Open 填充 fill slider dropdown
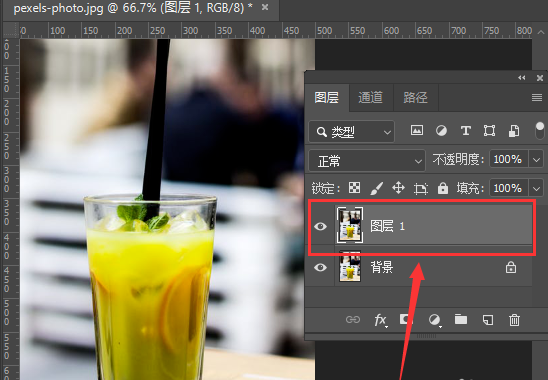Viewport: 548px width, 380px height. 536,189
